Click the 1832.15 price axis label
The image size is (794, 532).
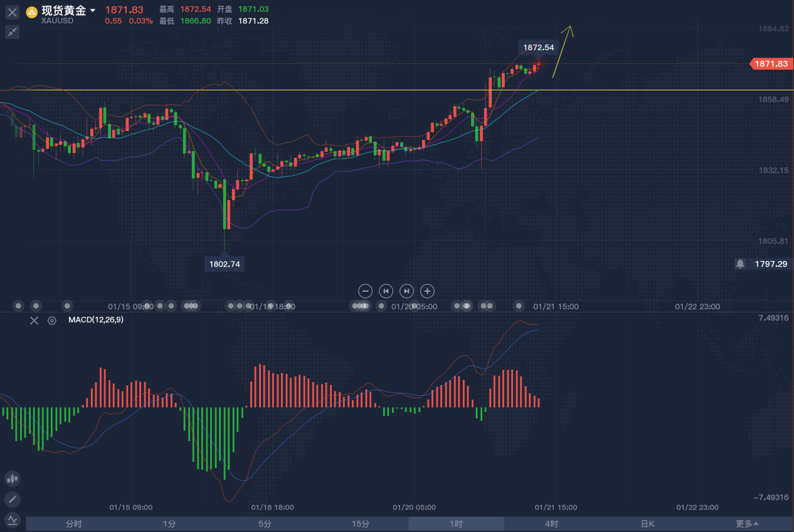tap(773, 170)
